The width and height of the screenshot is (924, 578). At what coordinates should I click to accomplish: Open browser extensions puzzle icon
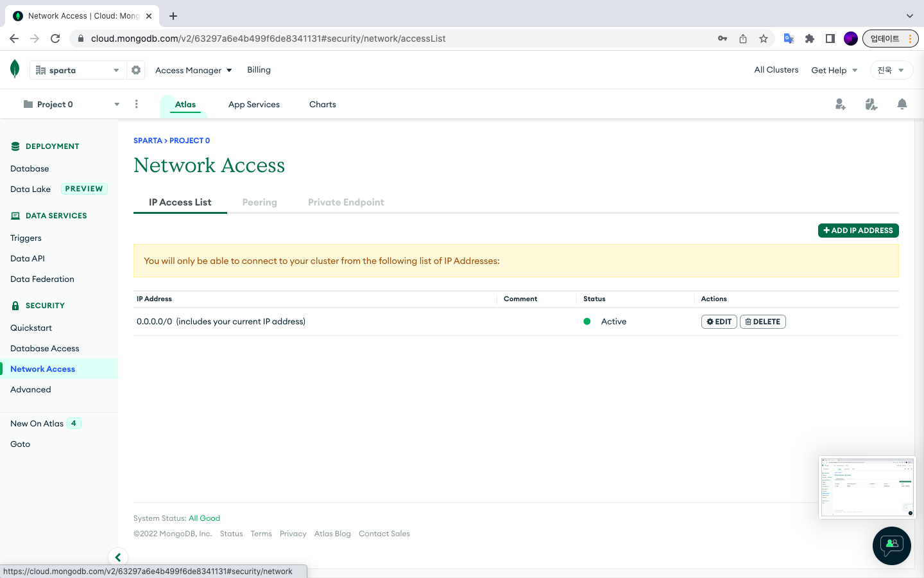pyautogui.click(x=810, y=39)
